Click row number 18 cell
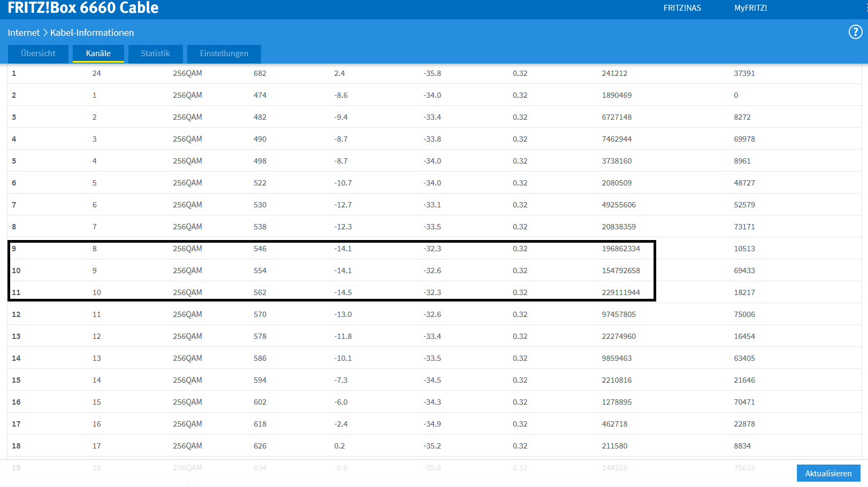Image resolution: width=868 pixels, height=487 pixels. (16, 446)
